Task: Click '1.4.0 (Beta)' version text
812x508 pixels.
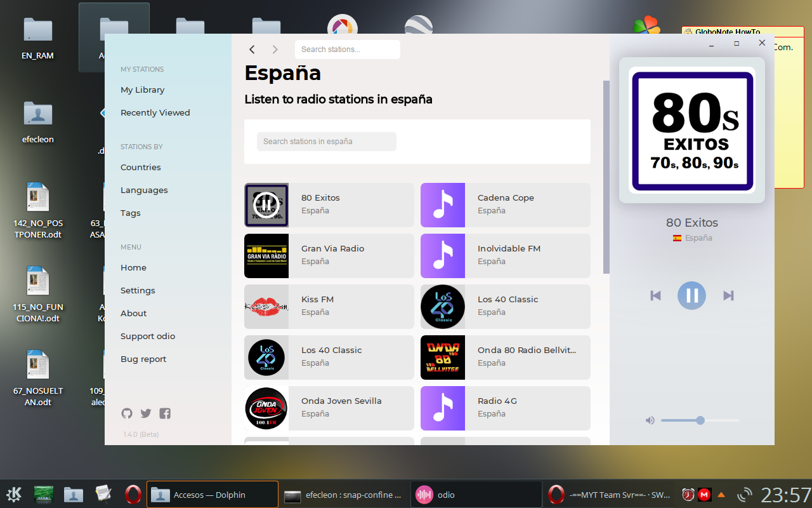Action: pyautogui.click(x=141, y=435)
